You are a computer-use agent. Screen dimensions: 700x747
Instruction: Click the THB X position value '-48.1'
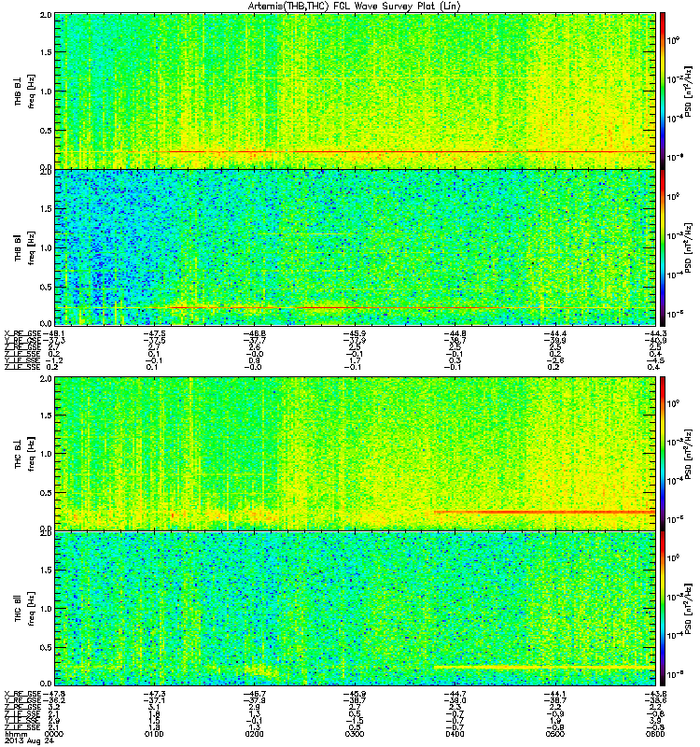pos(54,334)
